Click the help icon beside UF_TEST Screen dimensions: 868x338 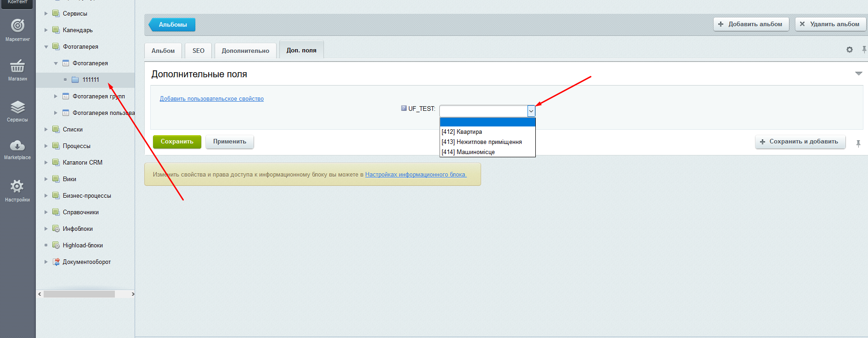pyautogui.click(x=403, y=109)
